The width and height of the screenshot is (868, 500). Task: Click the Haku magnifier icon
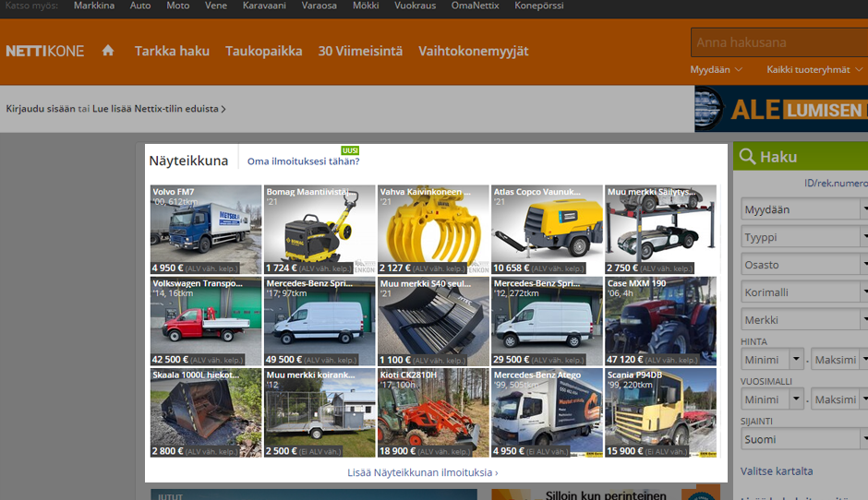pos(747,157)
